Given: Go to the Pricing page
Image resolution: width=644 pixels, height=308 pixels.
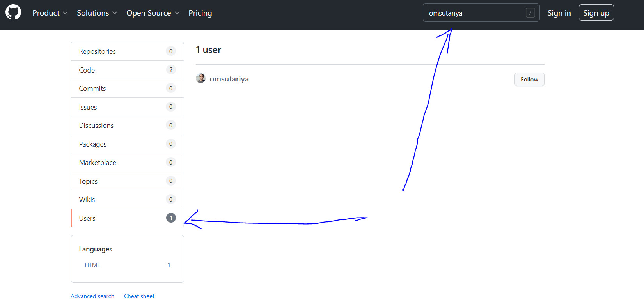Looking at the screenshot, I should 200,13.
